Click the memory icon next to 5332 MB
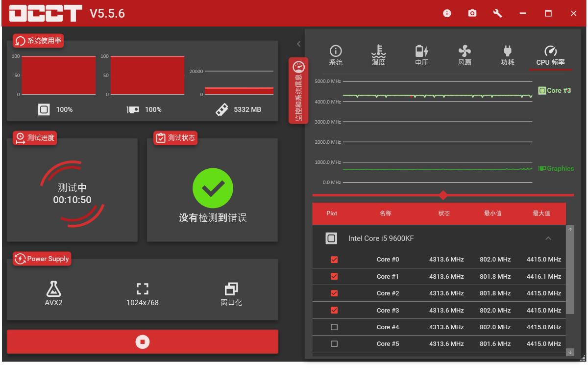This screenshot has height=368, width=588. point(221,109)
